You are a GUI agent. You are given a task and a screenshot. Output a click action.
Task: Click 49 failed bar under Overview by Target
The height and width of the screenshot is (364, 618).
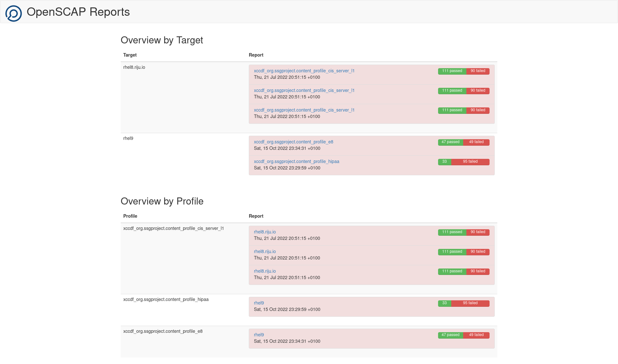[476, 142]
